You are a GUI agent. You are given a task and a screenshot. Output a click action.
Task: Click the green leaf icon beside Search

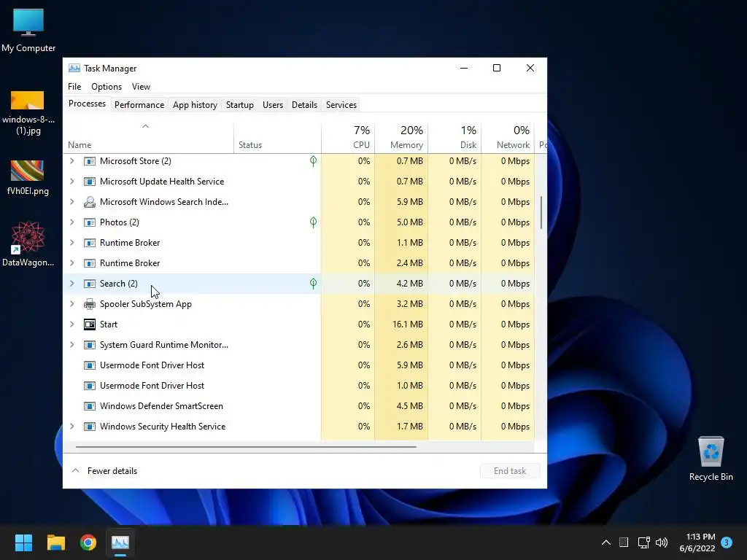pos(313,284)
